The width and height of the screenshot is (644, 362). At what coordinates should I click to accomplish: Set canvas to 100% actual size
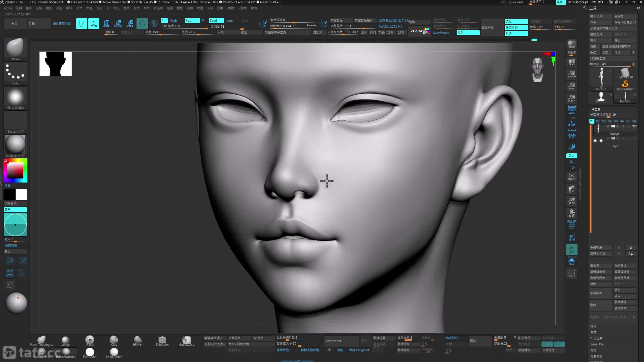tap(572, 86)
